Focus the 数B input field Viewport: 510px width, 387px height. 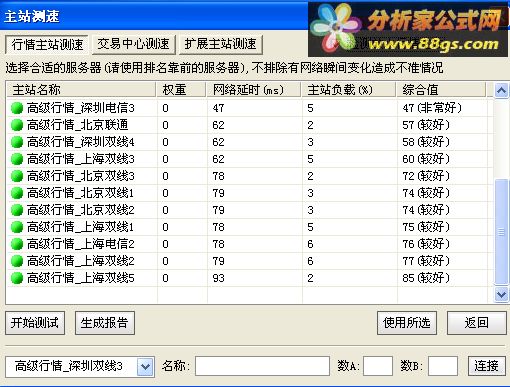pyautogui.click(x=443, y=366)
